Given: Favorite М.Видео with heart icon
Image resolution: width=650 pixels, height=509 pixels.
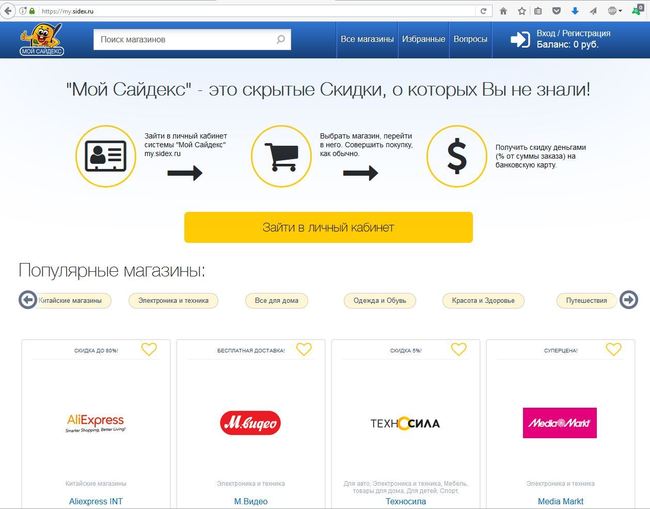Looking at the screenshot, I should click(304, 349).
